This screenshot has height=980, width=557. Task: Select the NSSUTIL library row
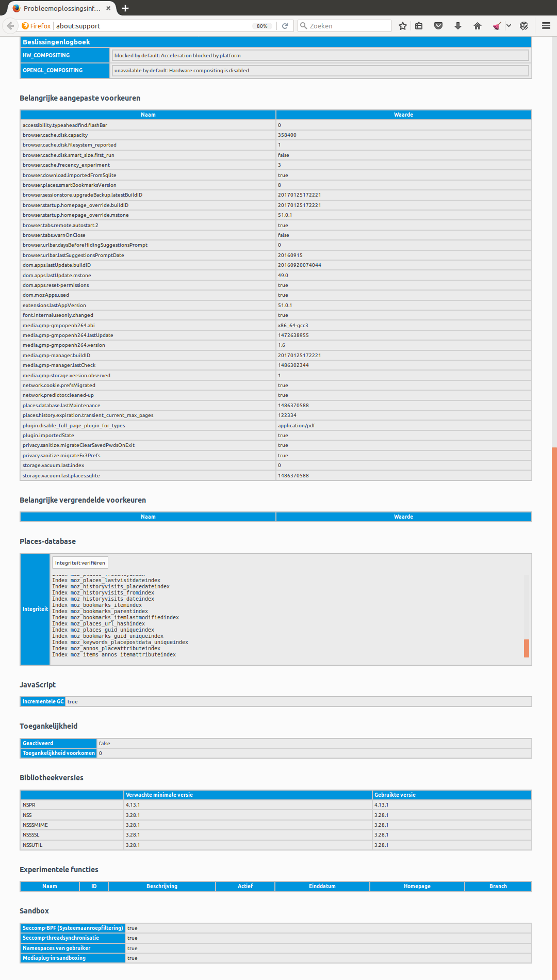point(276,845)
